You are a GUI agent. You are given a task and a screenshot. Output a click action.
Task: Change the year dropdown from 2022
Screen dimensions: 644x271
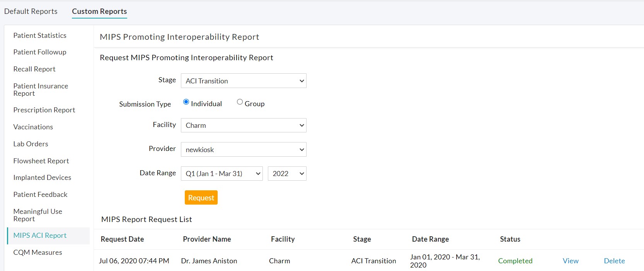click(x=287, y=174)
